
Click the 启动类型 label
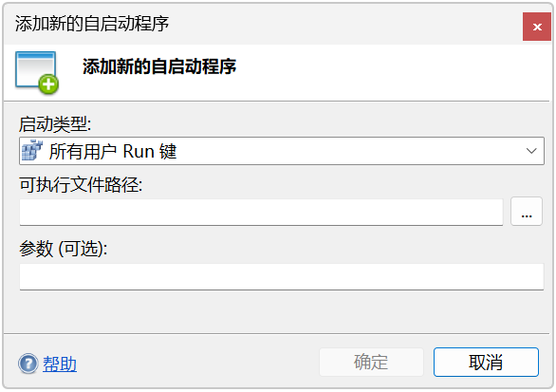[x=55, y=124]
